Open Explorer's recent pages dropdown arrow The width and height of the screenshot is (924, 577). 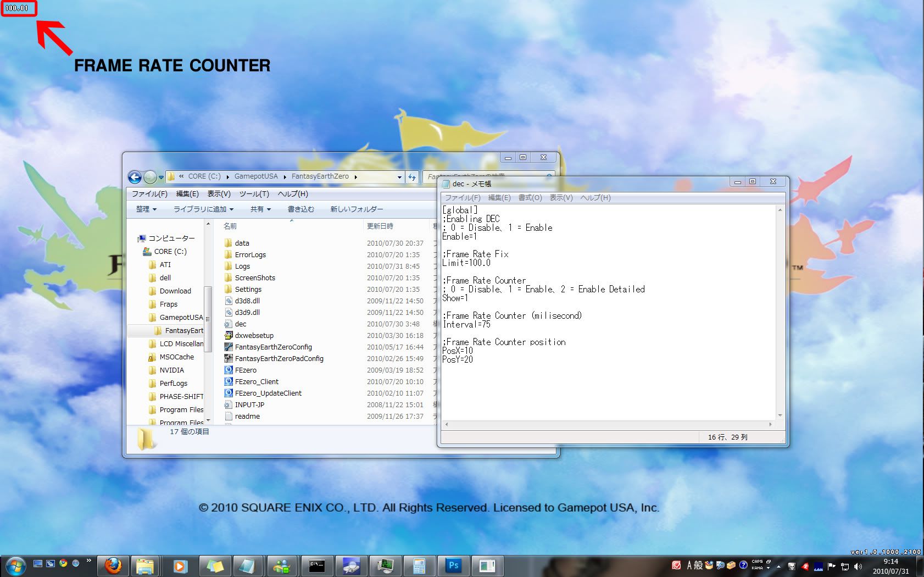[161, 177]
